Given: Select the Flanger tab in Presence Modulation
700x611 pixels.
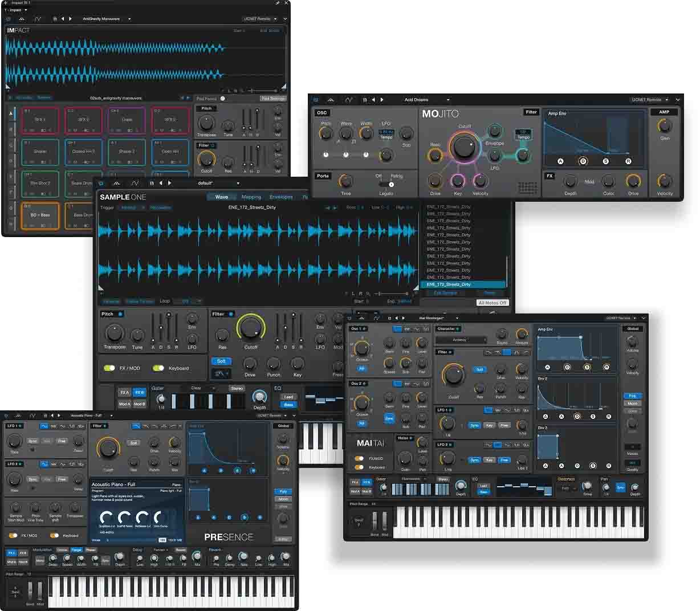Looking at the screenshot, I should (x=76, y=550).
